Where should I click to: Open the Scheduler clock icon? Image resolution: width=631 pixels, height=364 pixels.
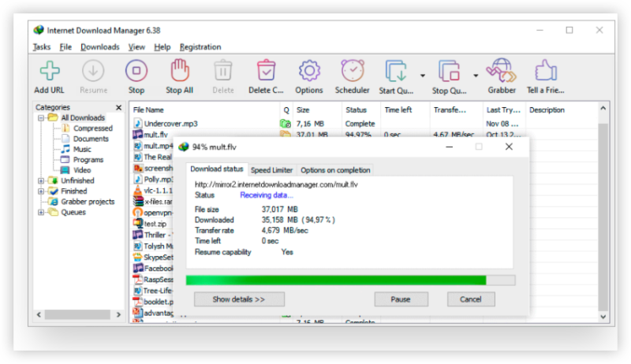coord(353,71)
